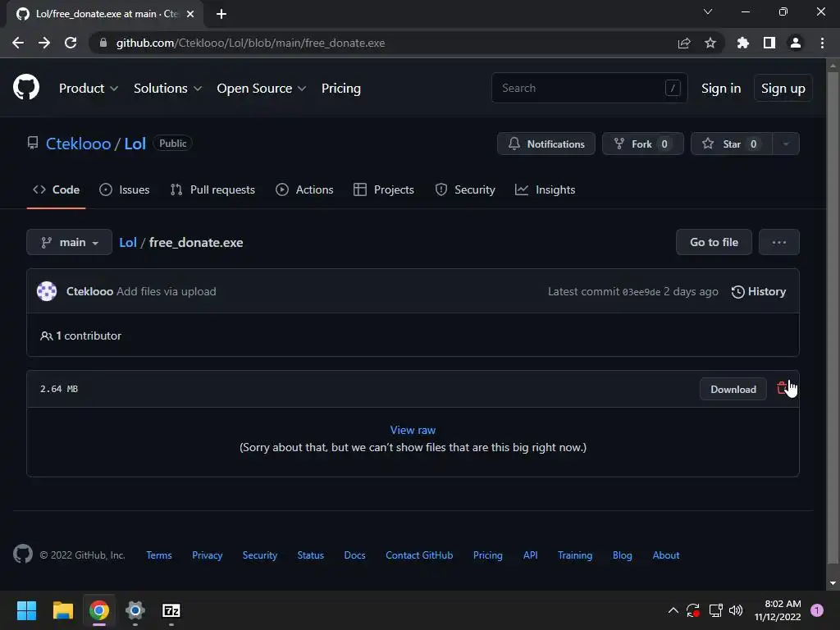The image size is (840, 630).
Task: Close the Lol/free_donate.exe tab
Action: click(x=190, y=14)
